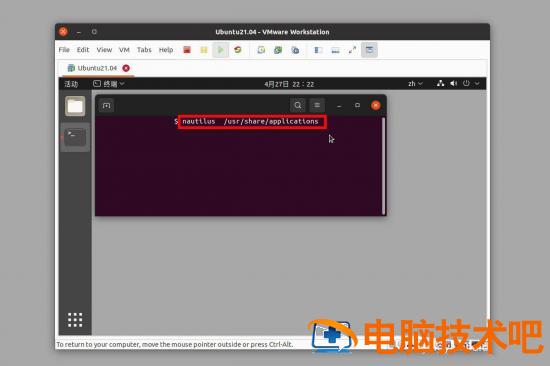Image resolution: width=550 pixels, height=366 pixels.
Task: Click the terminal vertical scrollbar
Action: click(383, 166)
